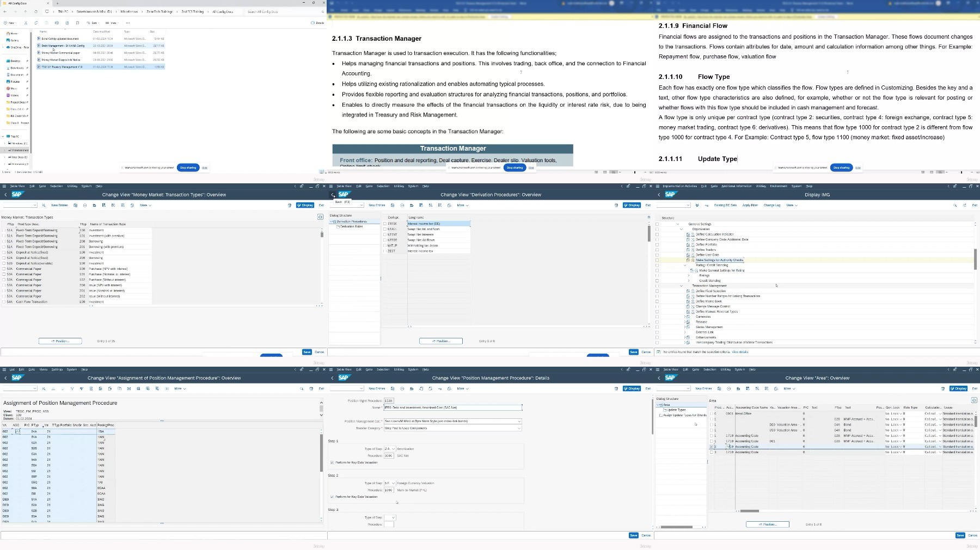This screenshot has width=980, height=550.
Task: Open documentation icon beside Define Portfolio
Action: 688,245
